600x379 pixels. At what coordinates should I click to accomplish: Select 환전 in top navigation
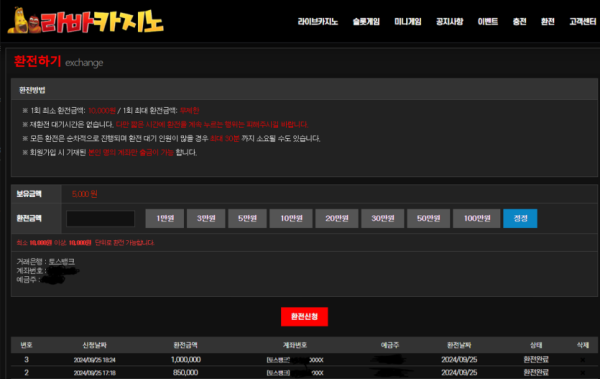pos(548,22)
